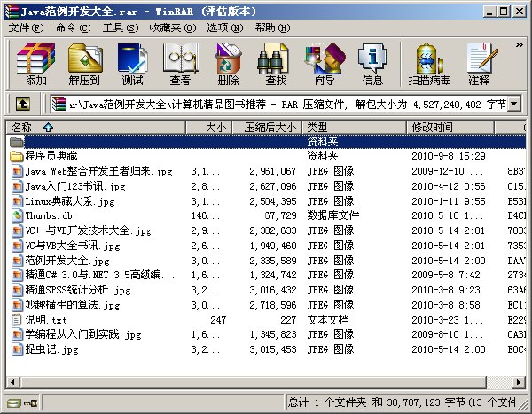Open the 帮助(H) menu
Image resolution: width=532 pixels, height=414 pixels.
(273, 27)
